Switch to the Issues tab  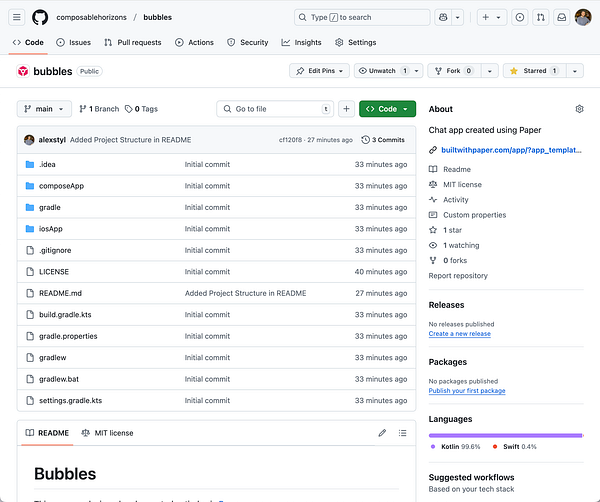[x=73, y=42]
